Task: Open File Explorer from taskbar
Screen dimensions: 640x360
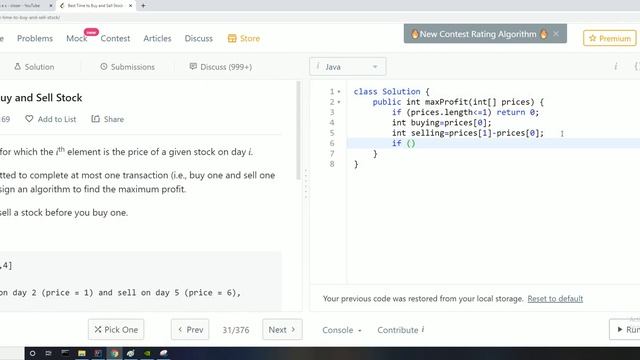Action: click(x=82, y=353)
